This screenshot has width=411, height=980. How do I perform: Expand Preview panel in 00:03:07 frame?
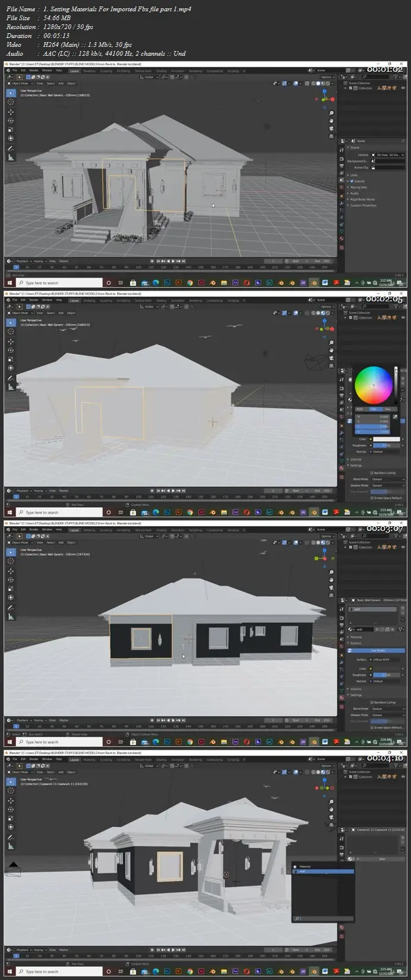(355, 637)
